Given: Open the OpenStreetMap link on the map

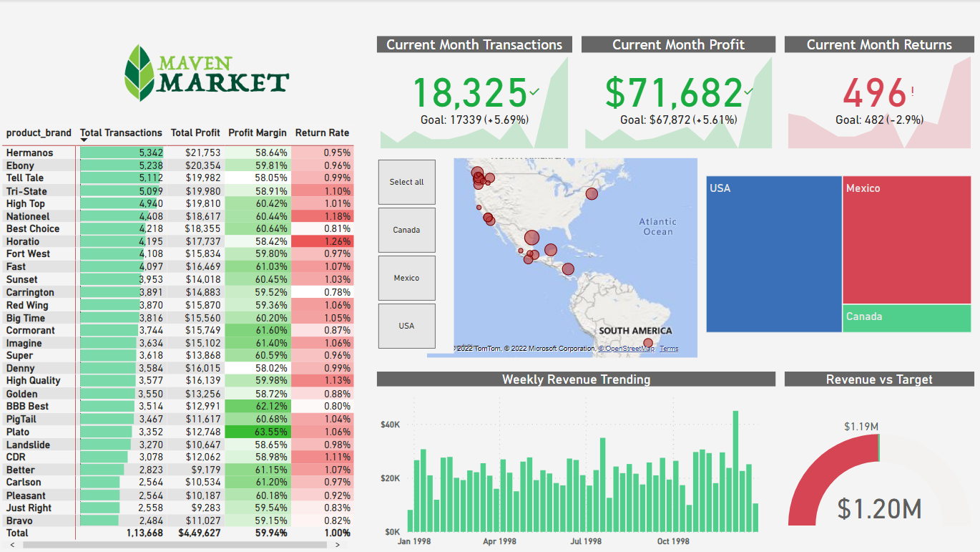Looking at the screenshot, I should pyautogui.click(x=629, y=349).
